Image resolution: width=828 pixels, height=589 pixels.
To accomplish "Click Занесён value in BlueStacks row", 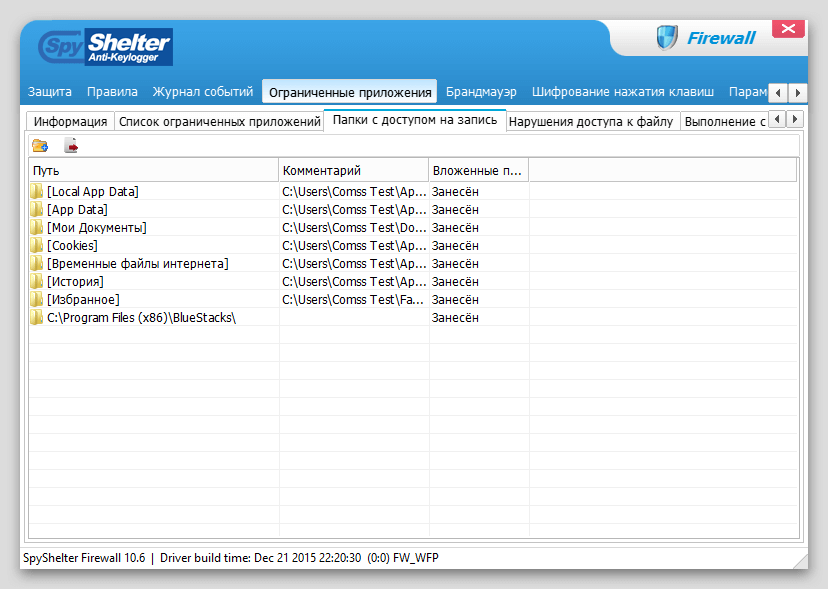I will coord(455,317).
